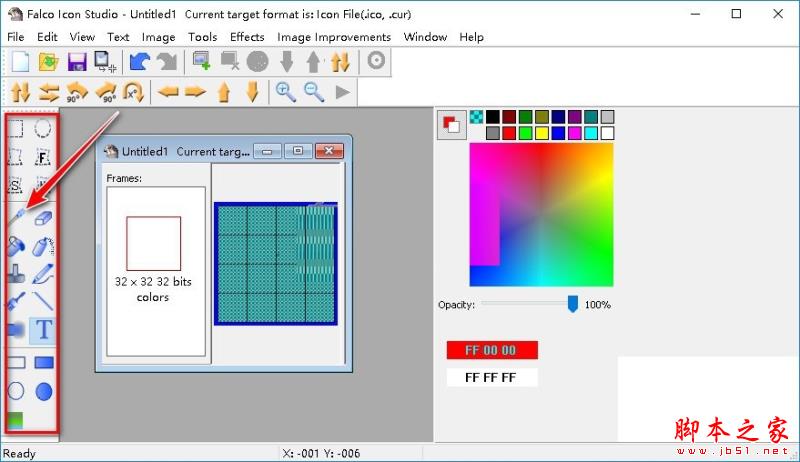Open the View menu
The height and width of the screenshot is (462, 800).
click(82, 37)
